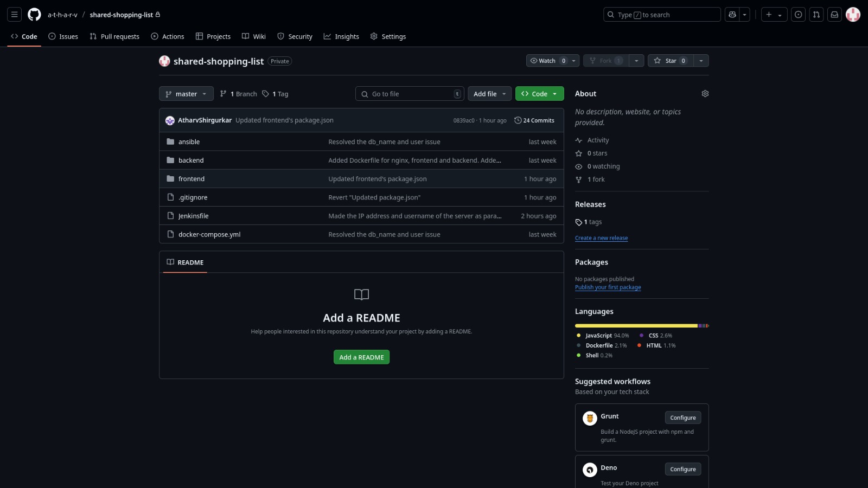Switch to the Settings tab
The width and height of the screenshot is (868, 488).
pyautogui.click(x=388, y=36)
